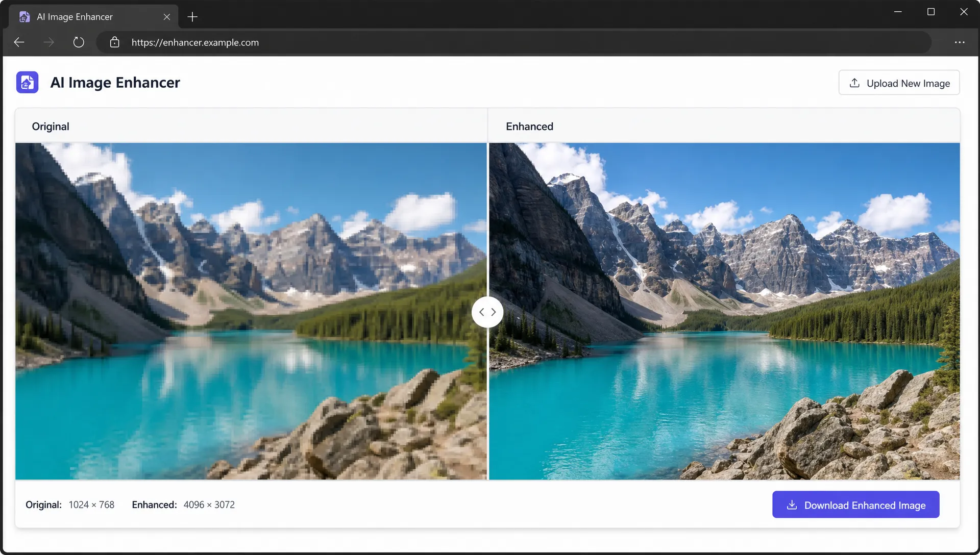Maximize the browser window
The image size is (980, 555).
tap(931, 12)
